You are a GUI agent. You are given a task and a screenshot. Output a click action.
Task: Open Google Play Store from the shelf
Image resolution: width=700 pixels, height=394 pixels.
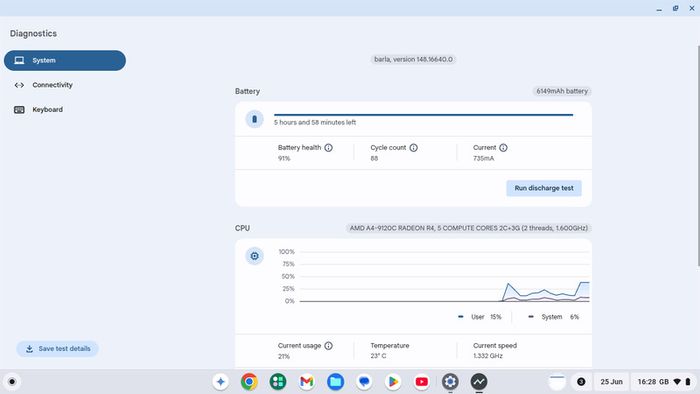[x=393, y=382]
